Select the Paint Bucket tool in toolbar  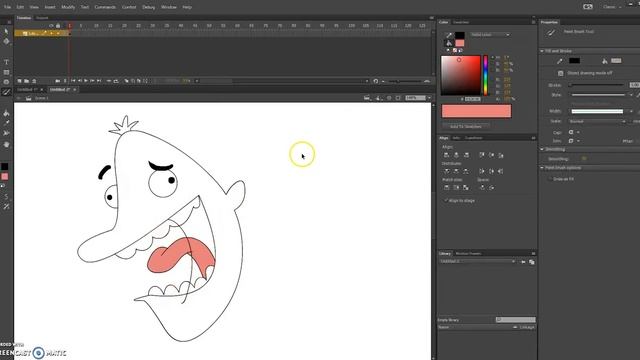pos(6,113)
